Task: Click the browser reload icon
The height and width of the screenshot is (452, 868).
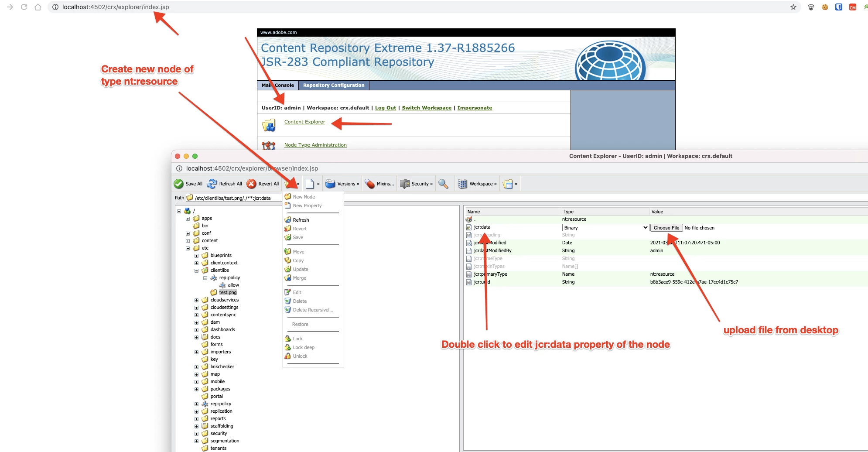Action: tap(24, 7)
